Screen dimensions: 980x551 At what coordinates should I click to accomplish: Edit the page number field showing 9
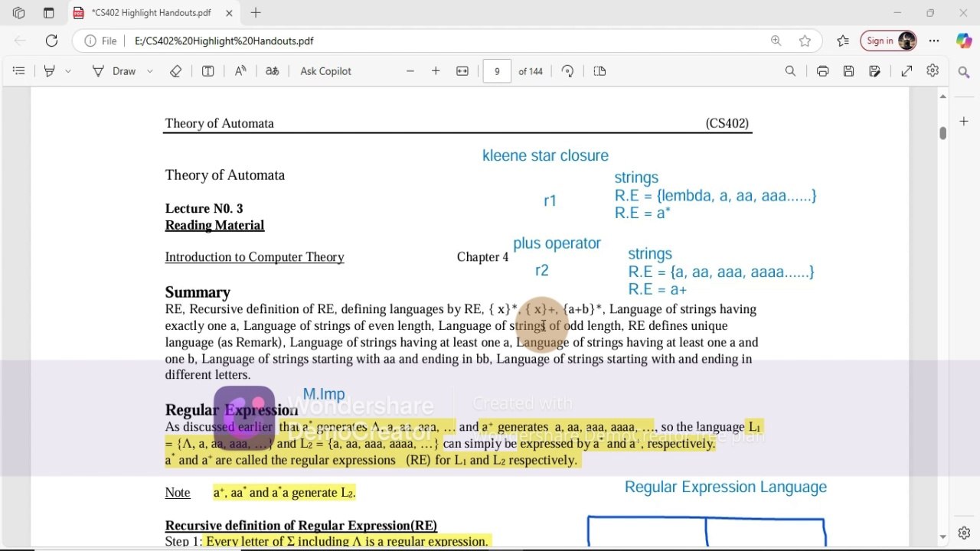click(497, 71)
